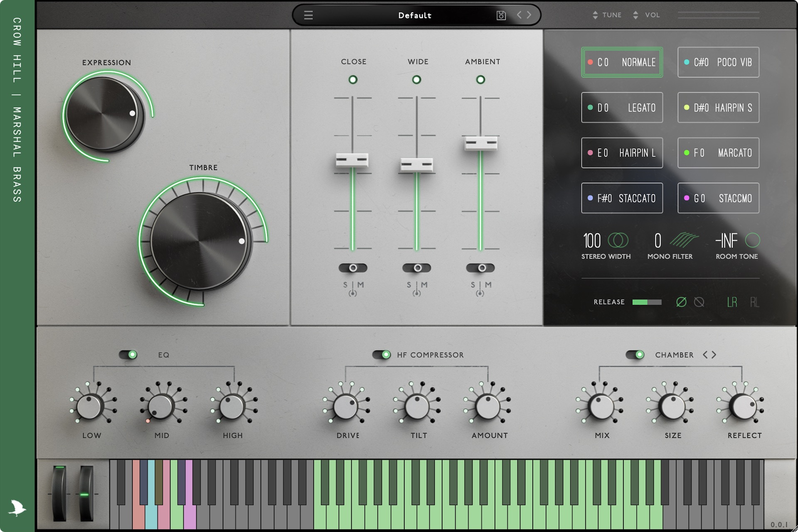Viewport: 798px width, 532px height.
Task: Turn off the HF Compressor switch
Action: coord(381,355)
